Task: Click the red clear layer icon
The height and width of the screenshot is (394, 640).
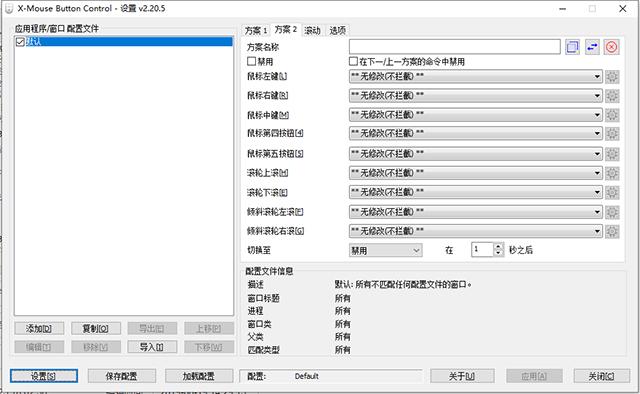Action: (x=611, y=47)
